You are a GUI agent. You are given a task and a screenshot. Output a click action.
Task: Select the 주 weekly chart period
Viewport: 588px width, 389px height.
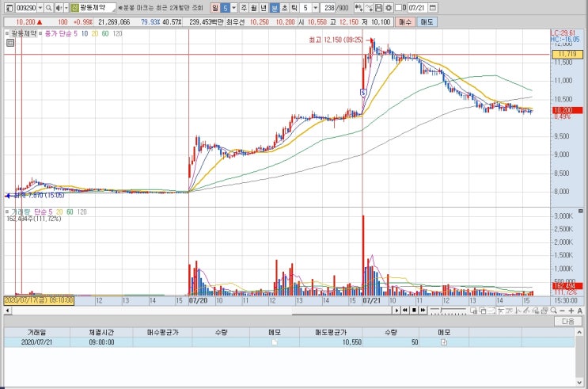tap(244, 7)
